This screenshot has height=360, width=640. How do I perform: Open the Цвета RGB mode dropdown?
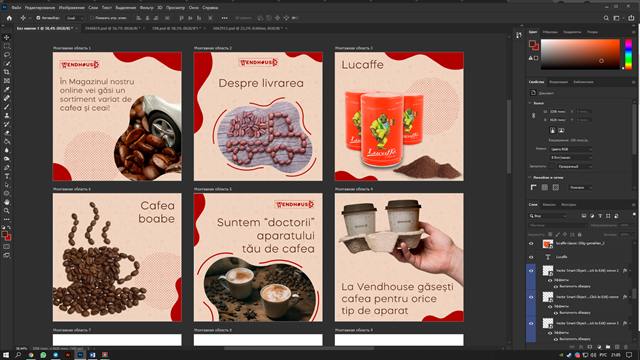click(x=571, y=149)
